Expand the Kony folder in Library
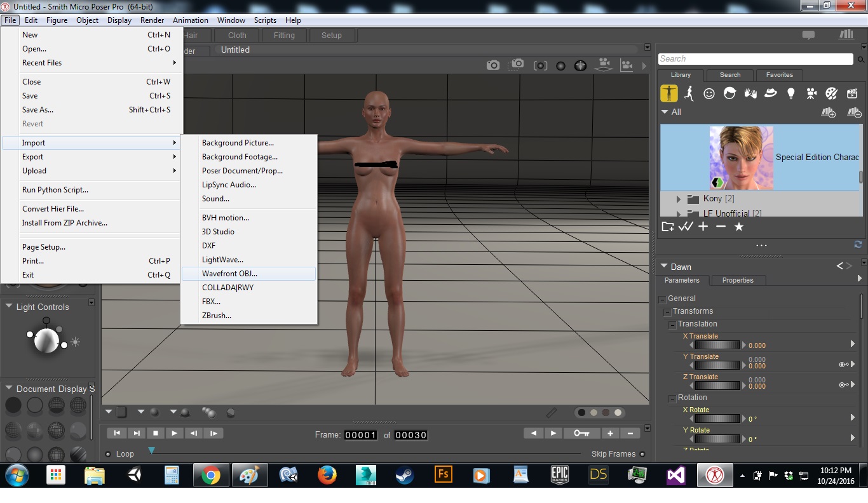 point(679,199)
